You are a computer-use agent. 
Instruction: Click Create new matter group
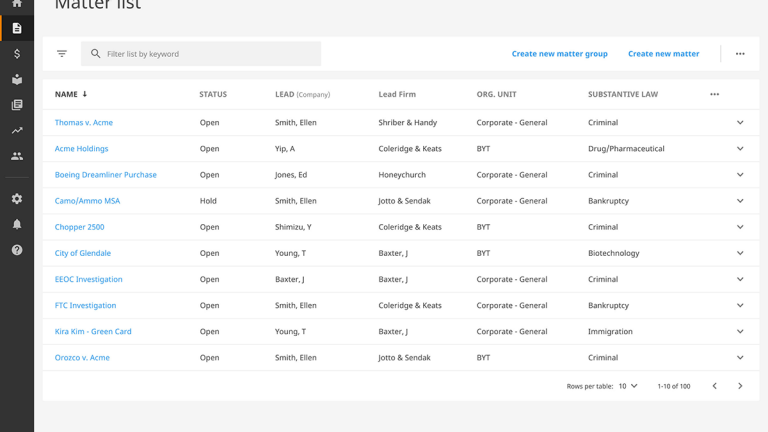coord(559,54)
